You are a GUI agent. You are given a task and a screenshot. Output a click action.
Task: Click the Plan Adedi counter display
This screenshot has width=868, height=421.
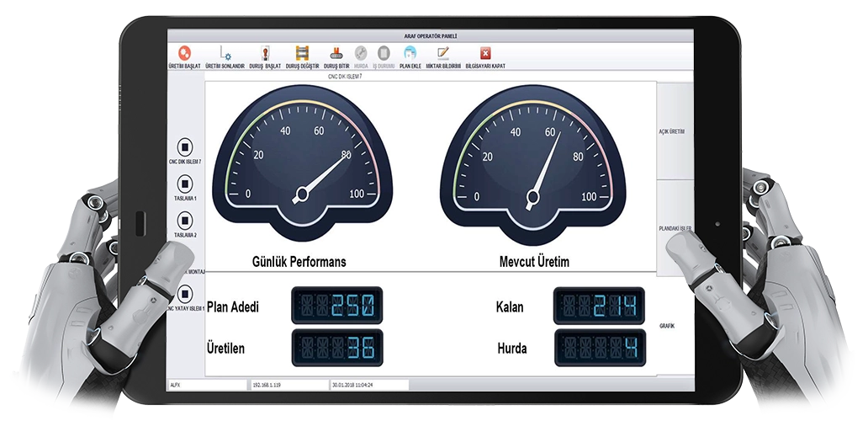coord(336,306)
